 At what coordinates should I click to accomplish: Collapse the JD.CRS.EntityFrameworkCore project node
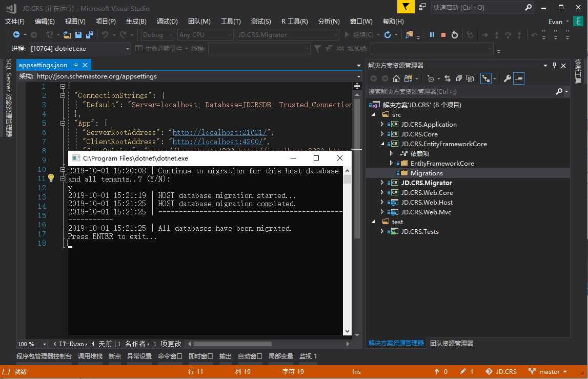coord(382,144)
